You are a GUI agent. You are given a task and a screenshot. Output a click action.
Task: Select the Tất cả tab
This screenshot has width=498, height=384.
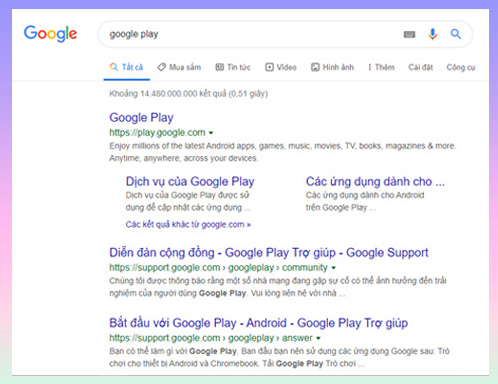pyautogui.click(x=127, y=67)
